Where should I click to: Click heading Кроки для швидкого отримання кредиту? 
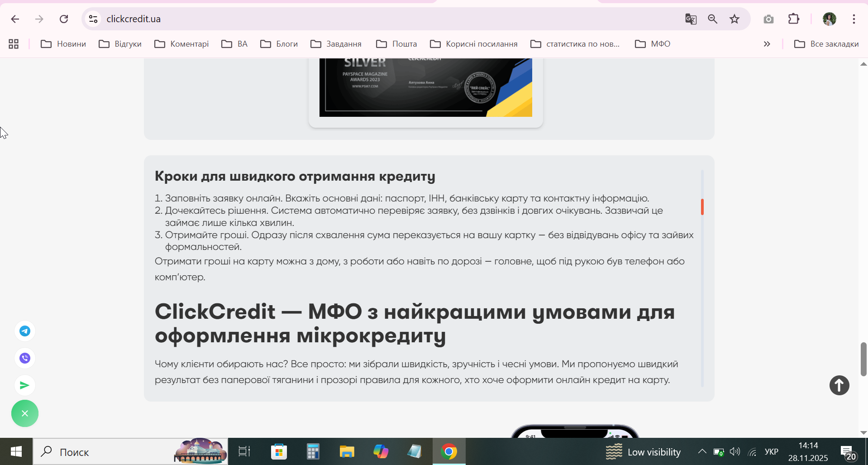click(295, 176)
